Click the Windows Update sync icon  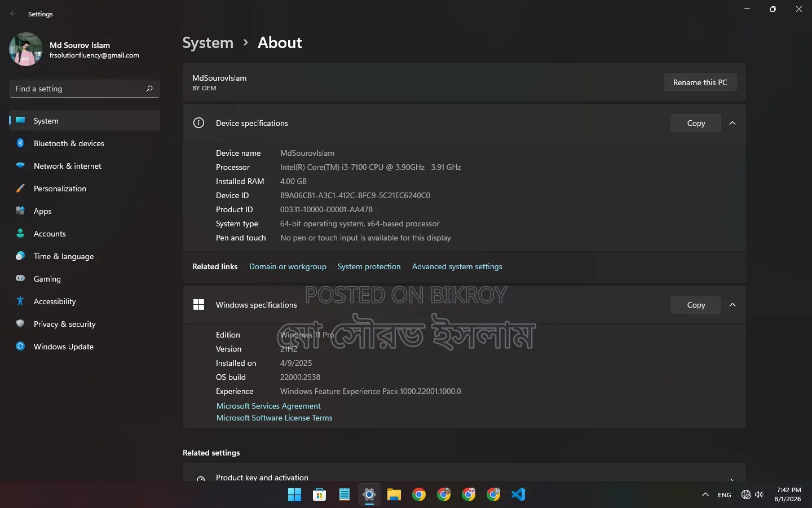click(20, 346)
